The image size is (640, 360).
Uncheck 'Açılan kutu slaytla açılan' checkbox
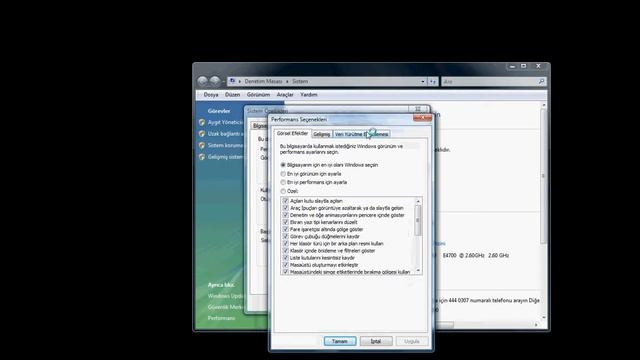click(286, 201)
